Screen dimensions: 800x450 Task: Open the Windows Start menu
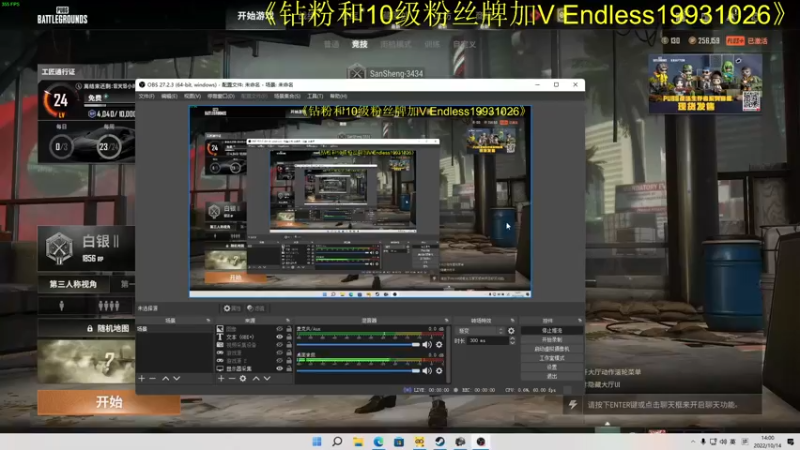[317, 441]
